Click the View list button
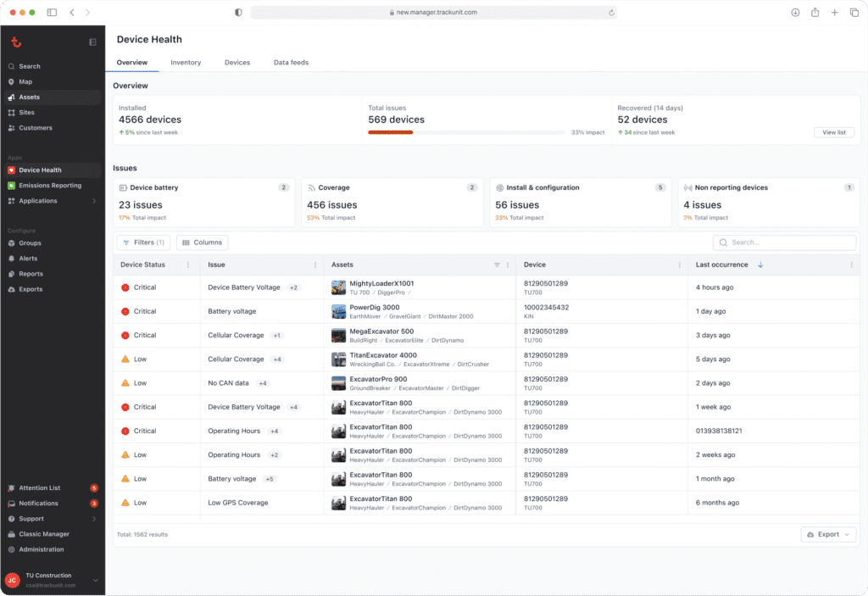The width and height of the screenshot is (868, 596). (834, 132)
